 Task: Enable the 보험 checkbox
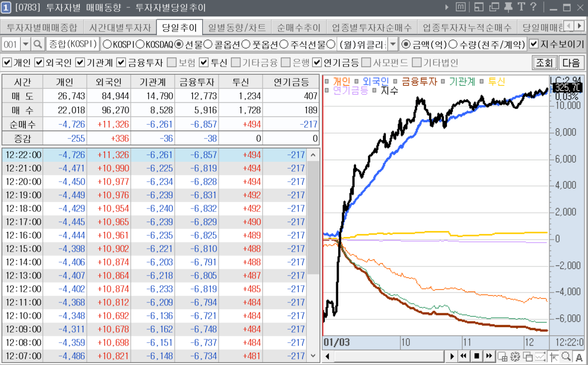[171, 63]
